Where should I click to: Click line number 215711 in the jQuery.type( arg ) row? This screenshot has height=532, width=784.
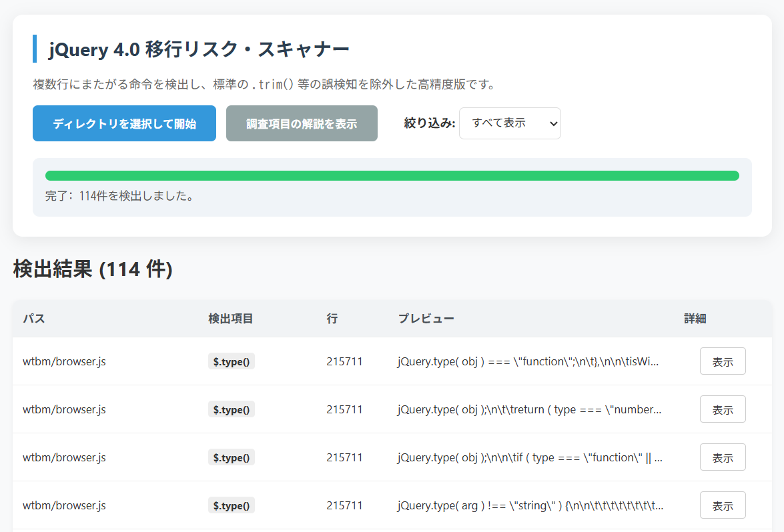click(x=344, y=505)
